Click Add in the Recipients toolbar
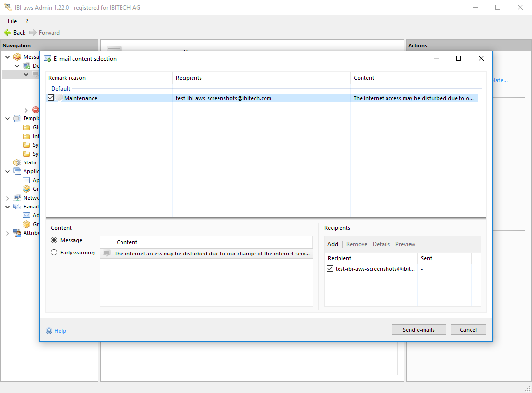532x393 pixels. [333, 244]
